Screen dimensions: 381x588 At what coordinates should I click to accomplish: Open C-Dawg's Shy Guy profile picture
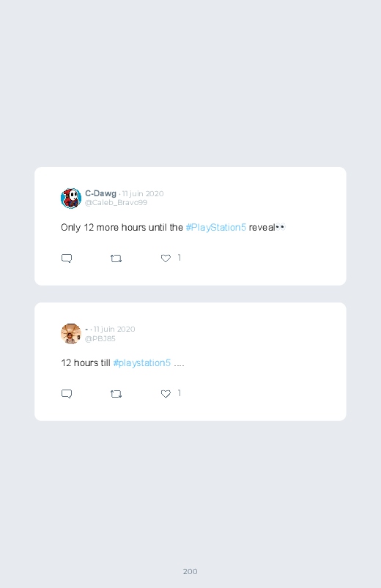coord(71,198)
